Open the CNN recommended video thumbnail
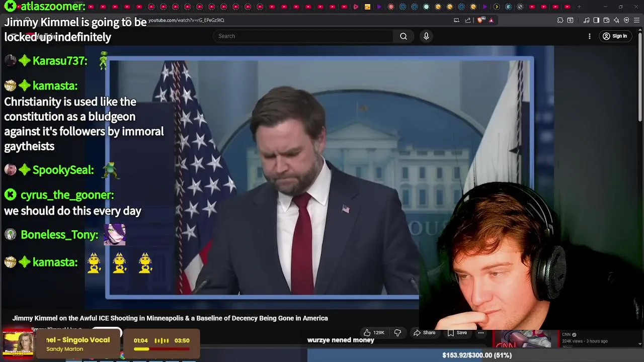The height and width of the screenshot is (362, 644). [x=525, y=339]
